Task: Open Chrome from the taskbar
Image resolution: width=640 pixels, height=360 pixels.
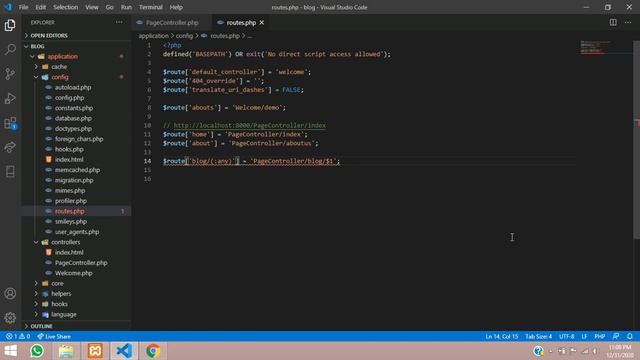Action: 153,351
